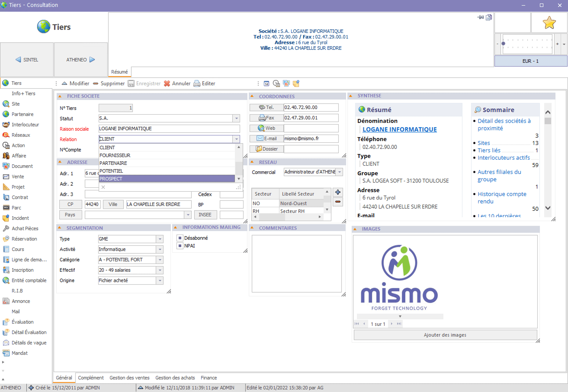Switch to the Complément tab

pos(91,378)
